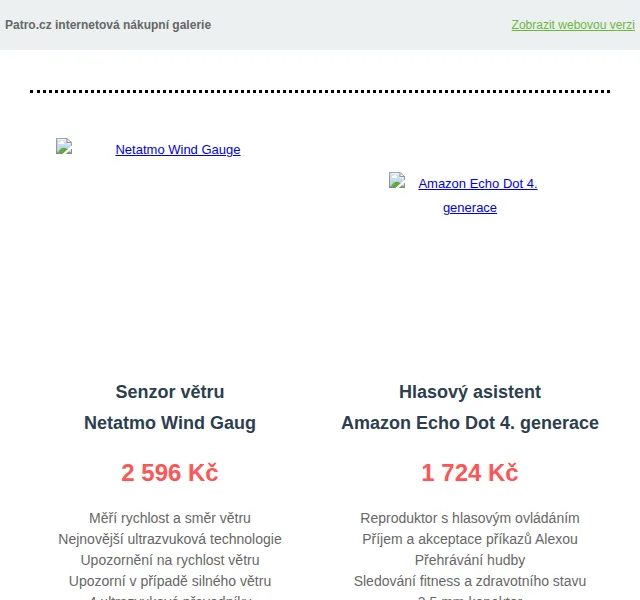Click the broken image icon beside Netatmo Wind Gauge
Image resolution: width=640 pixels, height=600 pixels.
(x=64, y=146)
